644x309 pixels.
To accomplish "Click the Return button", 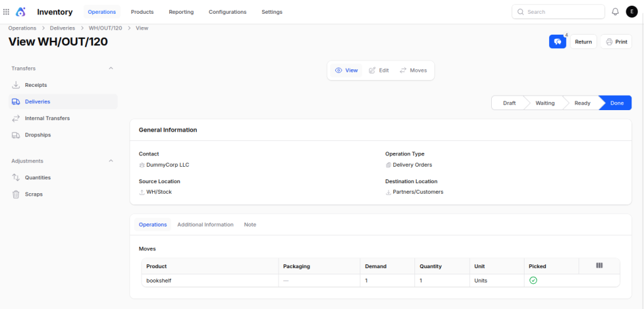I will click(583, 42).
